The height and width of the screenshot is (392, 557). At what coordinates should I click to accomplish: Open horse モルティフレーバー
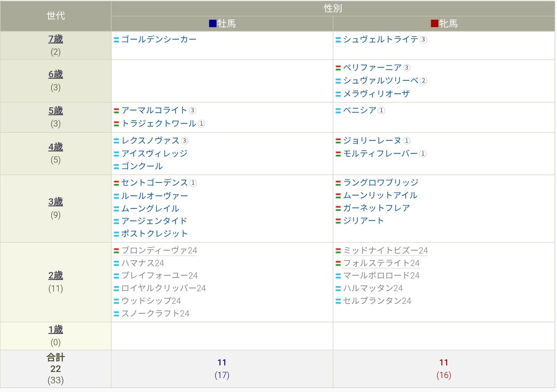(x=381, y=153)
